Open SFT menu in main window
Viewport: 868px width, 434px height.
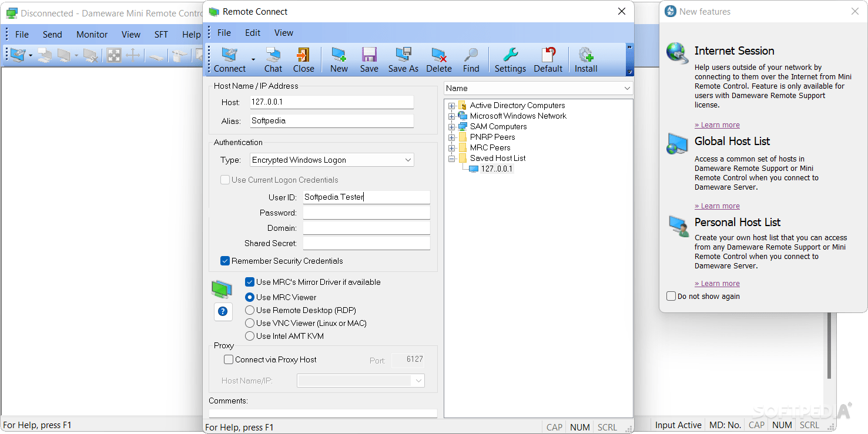pos(161,35)
